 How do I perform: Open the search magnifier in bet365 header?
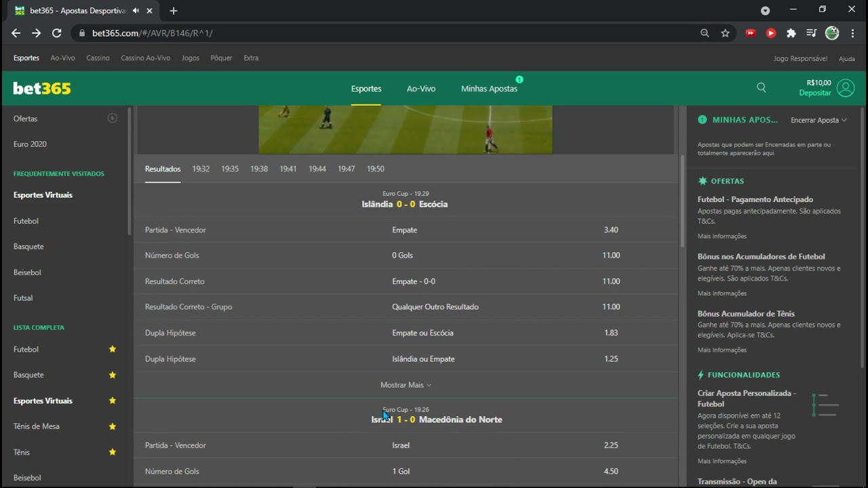762,87
